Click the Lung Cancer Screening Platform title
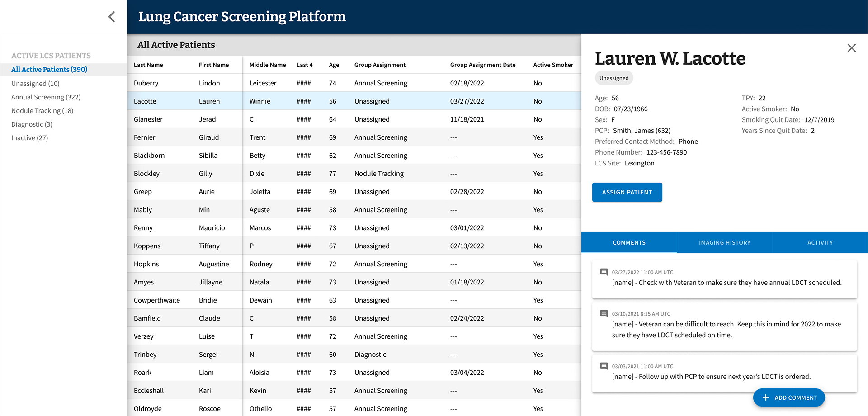Image resolution: width=868 pixels, height=416 pixels. [x=242, y=17]
